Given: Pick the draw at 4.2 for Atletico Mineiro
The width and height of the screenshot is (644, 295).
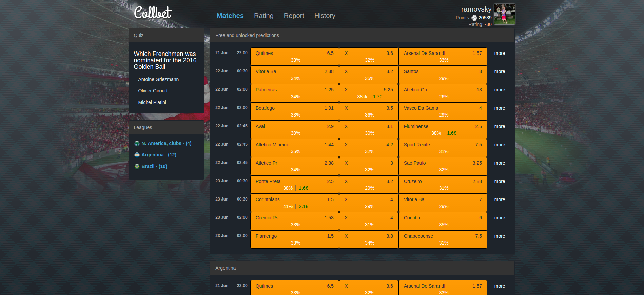Looking at the screenshot, I should [369, 148].
